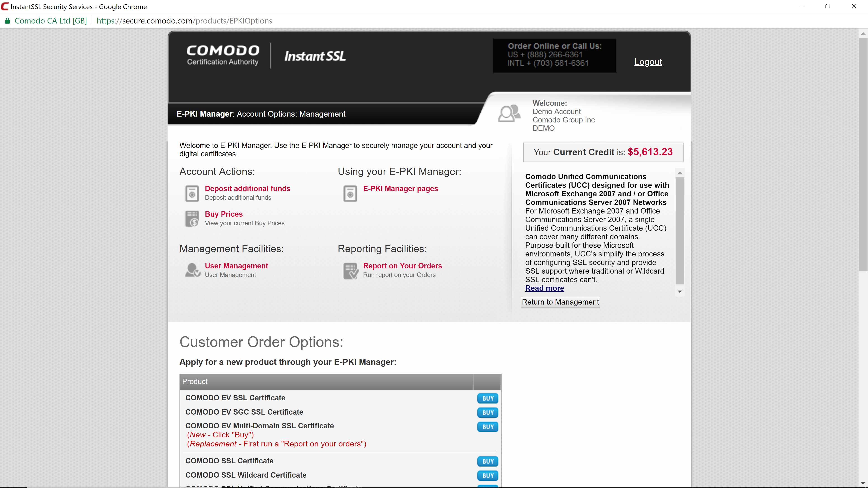Click the Buy Prices calculator icon
This screenshot has height=488, width=868.
(x=192, y=218)
